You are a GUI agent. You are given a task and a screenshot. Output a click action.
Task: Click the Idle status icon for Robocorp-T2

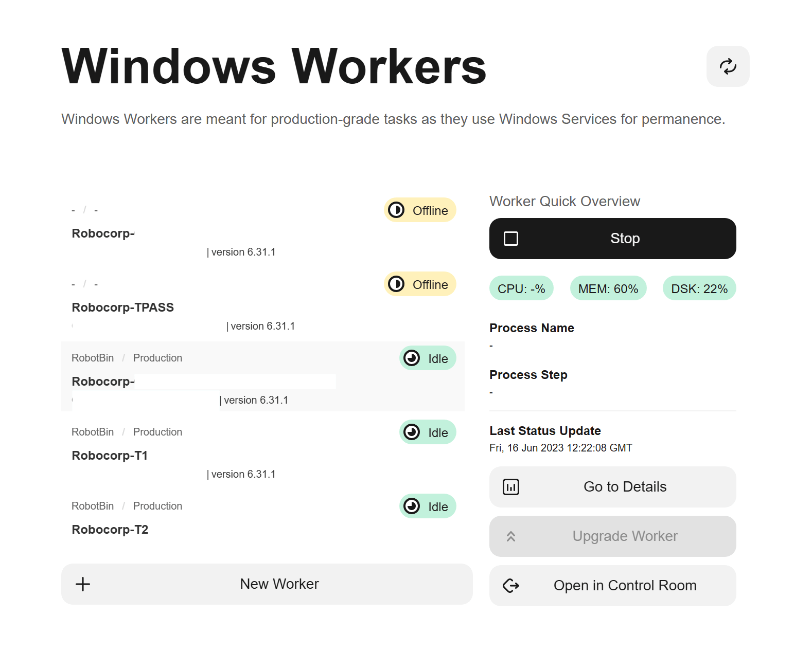pos(412,506)
